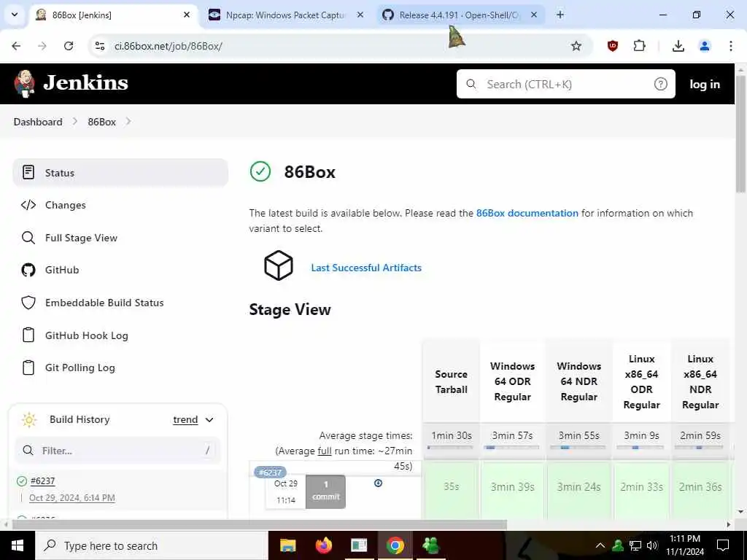
Task: Click the Embeddable Build Status shield icon
Action: coord(28,303)
